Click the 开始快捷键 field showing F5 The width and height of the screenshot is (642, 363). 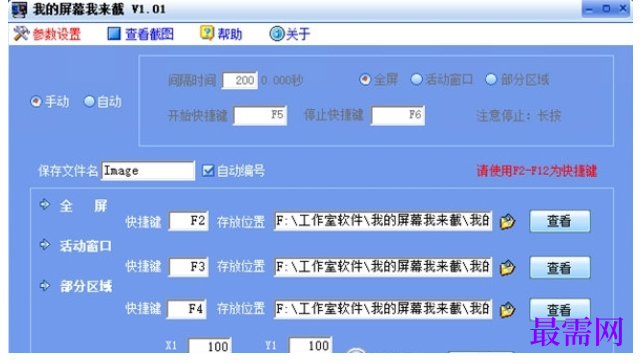pyautogui.click(x=260, y=115)
